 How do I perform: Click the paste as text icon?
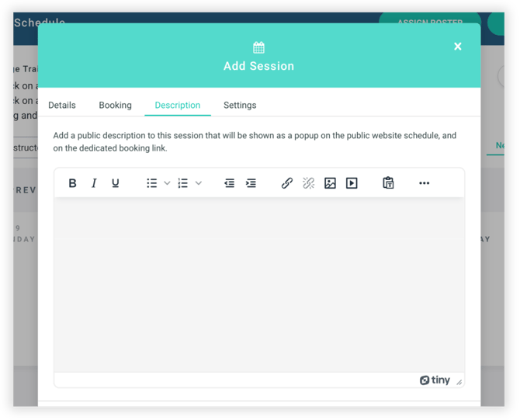point(388,183)
